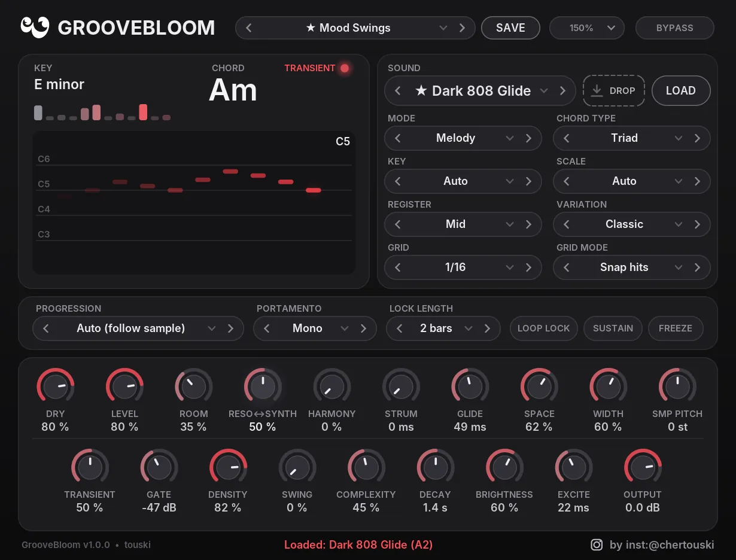The image size is (736, 560).
Task: Click the DENSITY knob
Action: pyautogui.click(x=228, y=467)
